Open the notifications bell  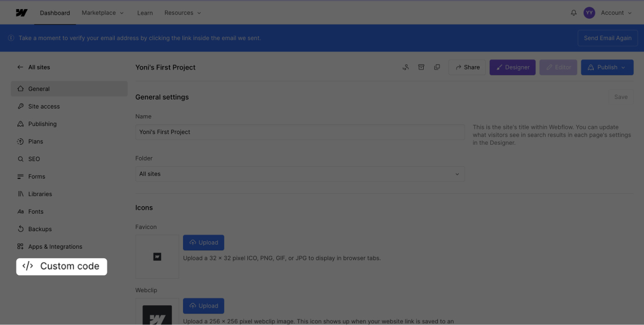click(x=574, y=12)
